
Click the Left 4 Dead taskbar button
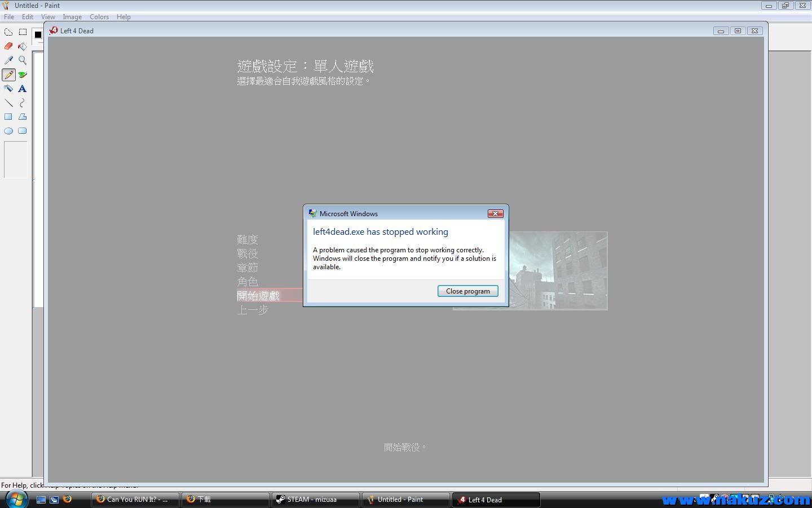pyautogui.click(x=496, y=500)
